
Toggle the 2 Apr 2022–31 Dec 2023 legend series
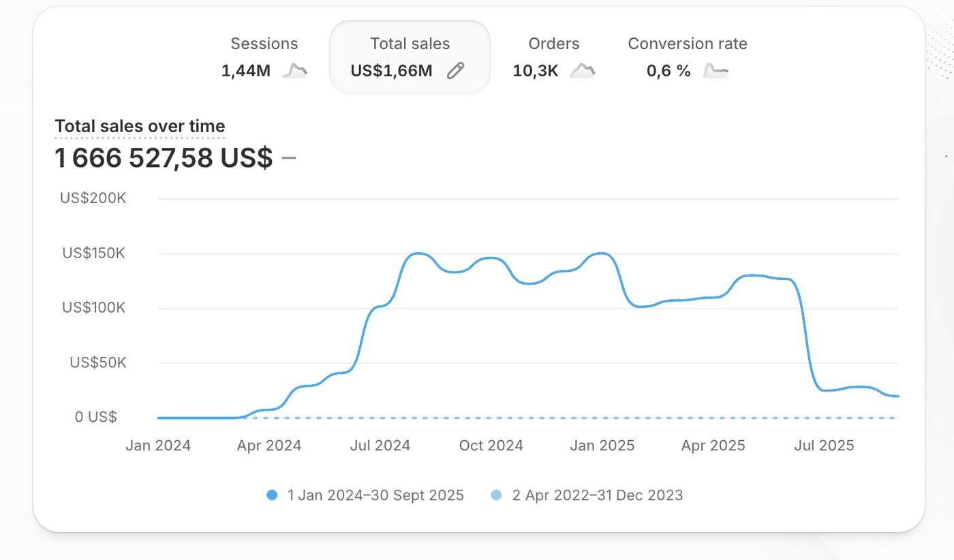[587, 495]
